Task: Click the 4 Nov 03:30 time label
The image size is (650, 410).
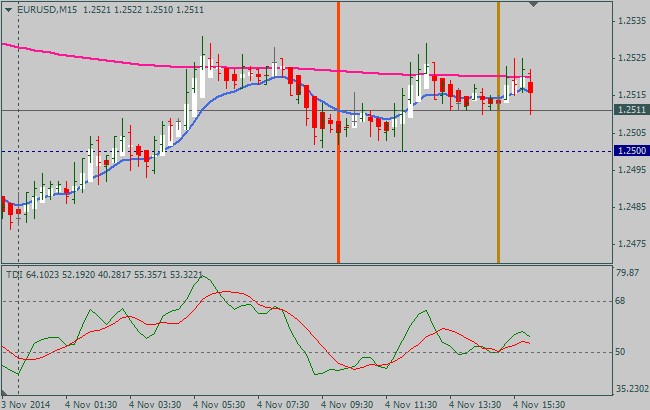Action: (155, 404)
